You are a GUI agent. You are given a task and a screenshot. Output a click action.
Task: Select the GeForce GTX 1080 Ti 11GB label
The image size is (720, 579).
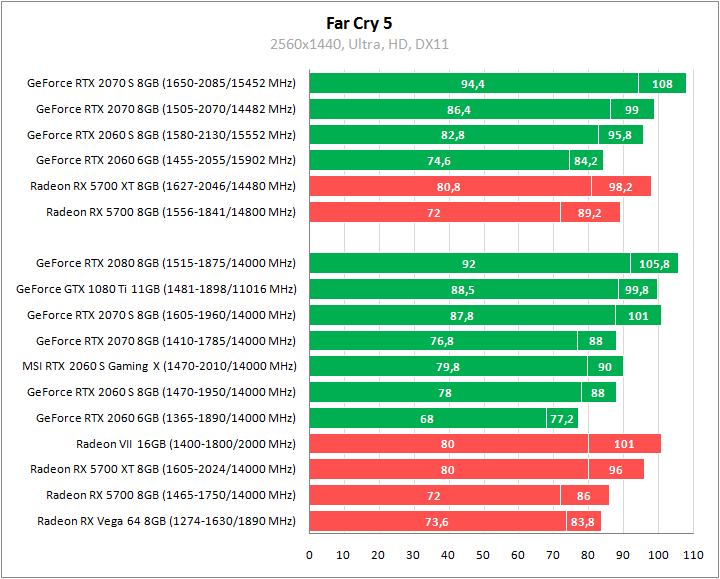pos(157,289)
